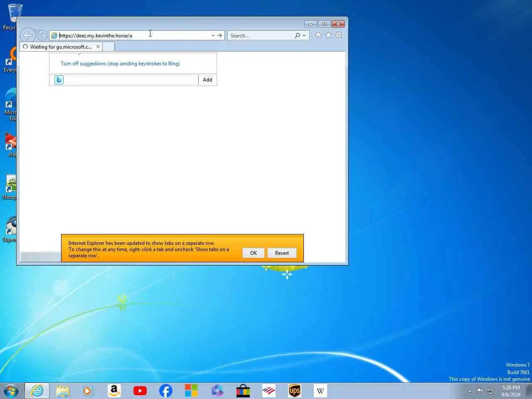Open the Tools gear icon
532x399 pixels.
click(x=339, y=35)
